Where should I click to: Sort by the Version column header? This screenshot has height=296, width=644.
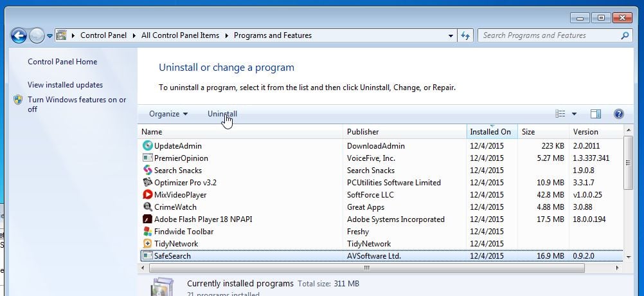click(x=596, y=132)
